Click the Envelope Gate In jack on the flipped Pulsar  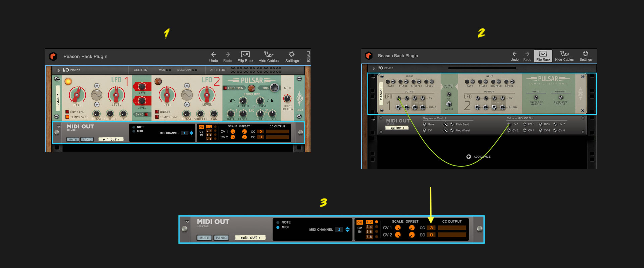click(x=536, y=97)
